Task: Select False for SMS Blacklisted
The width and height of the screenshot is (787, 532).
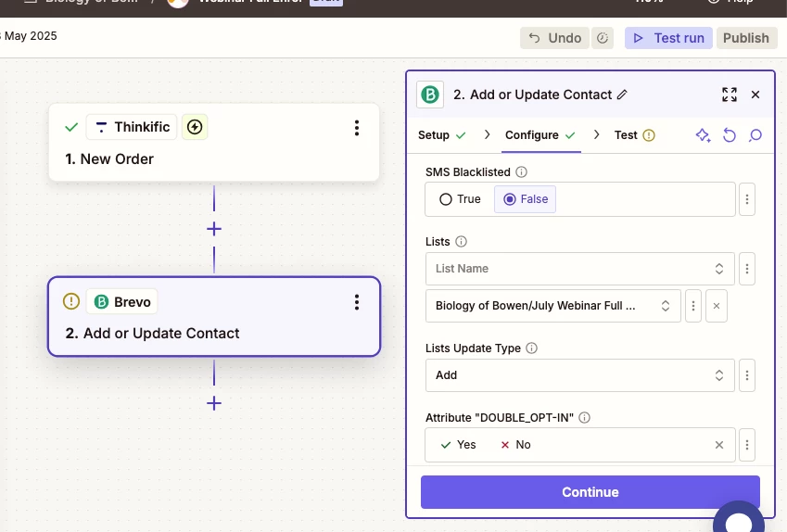Action: point(525,199)
